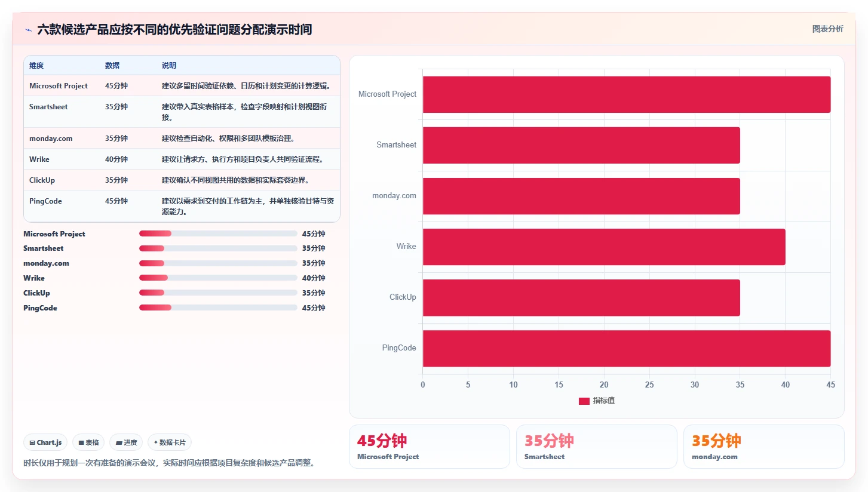Click the 指标值 legend label

[x=604, y=401]
